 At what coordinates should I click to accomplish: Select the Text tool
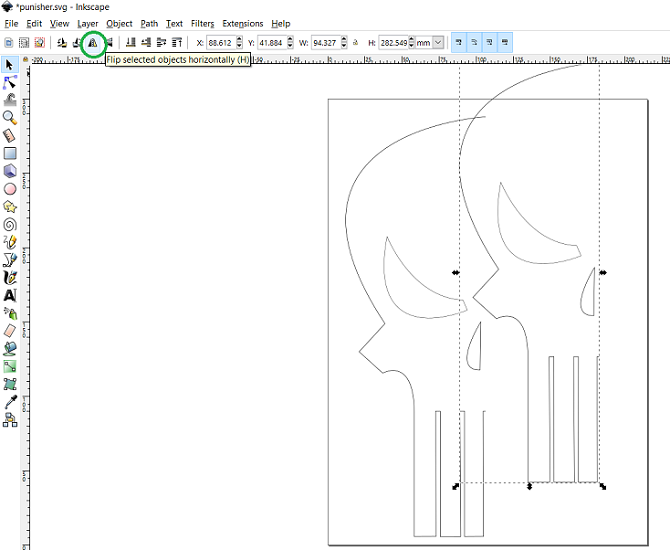[10, 295]
